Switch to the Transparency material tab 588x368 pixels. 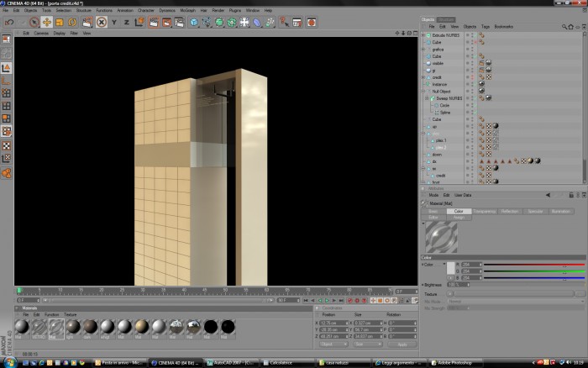coord(484,211)
